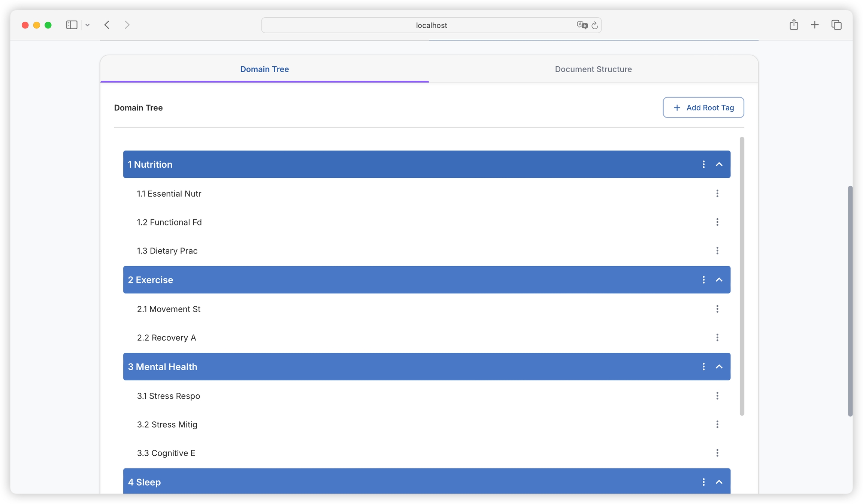Collapse the 2 Exercise section
The width and height of the screenshot is (863, 504).
click(719, 280)
